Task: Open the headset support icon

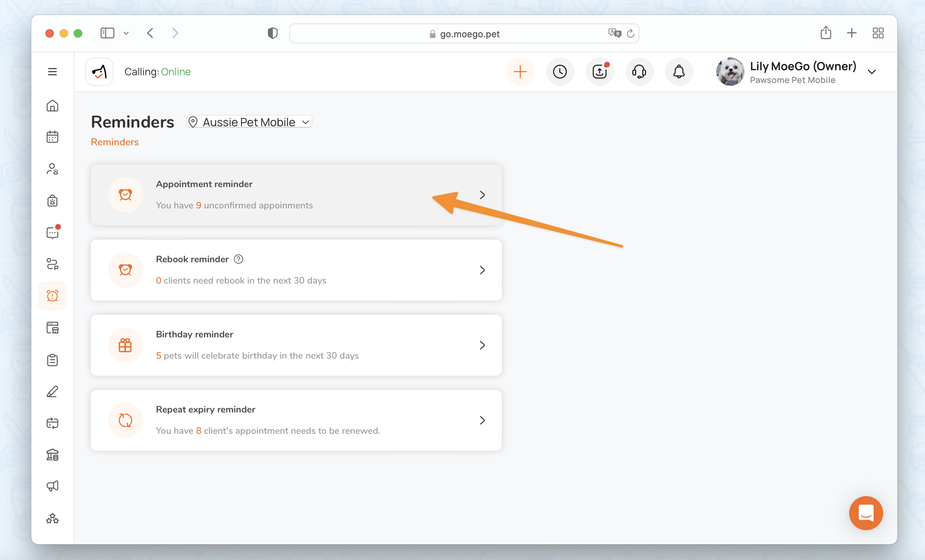Action: pos(639,72)
